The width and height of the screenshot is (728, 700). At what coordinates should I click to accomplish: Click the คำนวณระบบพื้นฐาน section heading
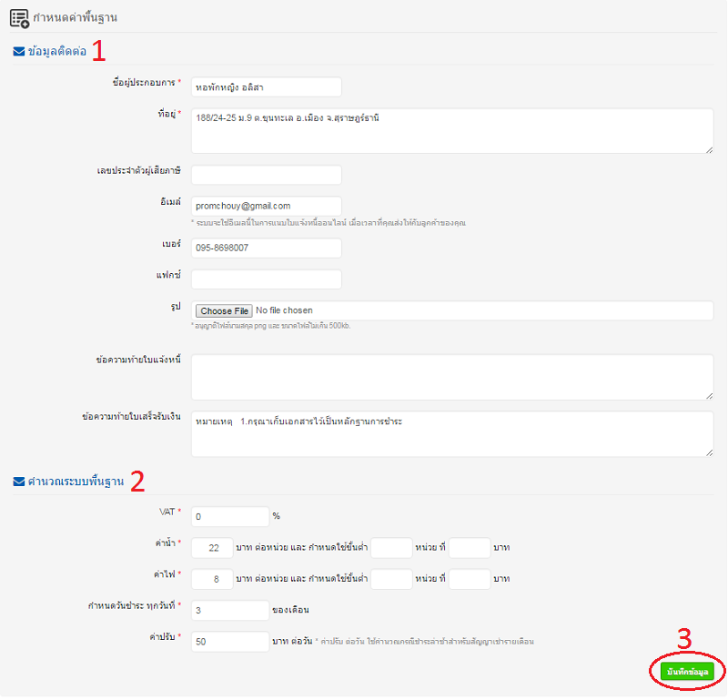tap(76, 482)
